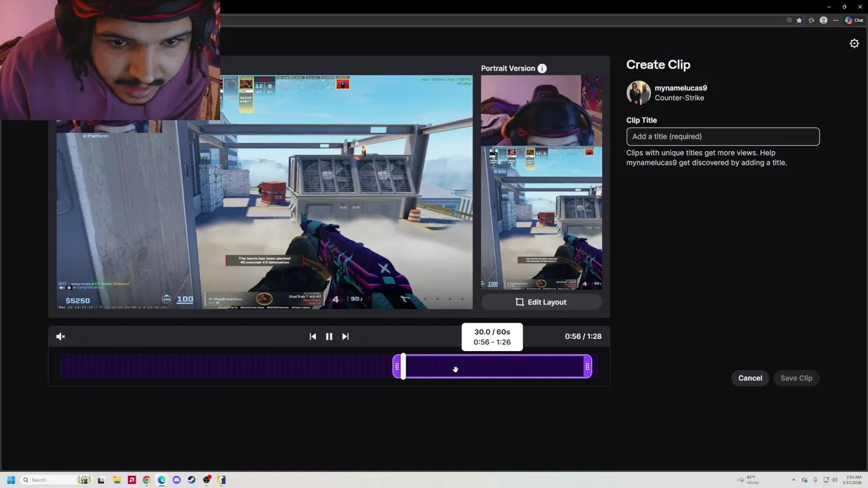
Task: Unmute the clip preview volume
Action: click(x=60, y=336)
